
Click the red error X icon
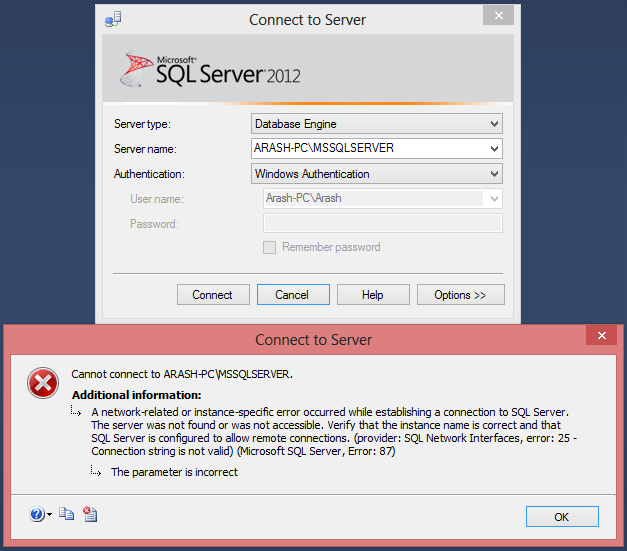pyautogui.click(x=43, y=383)
